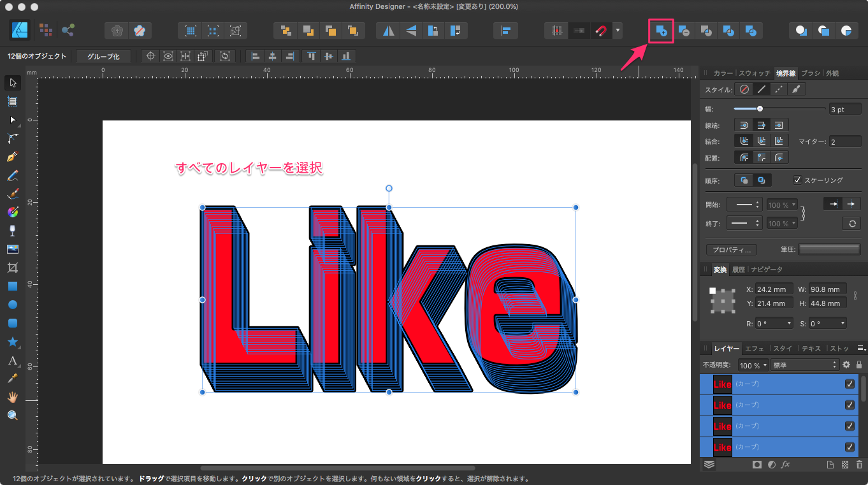Switch to the 履歴 tab

738,270
